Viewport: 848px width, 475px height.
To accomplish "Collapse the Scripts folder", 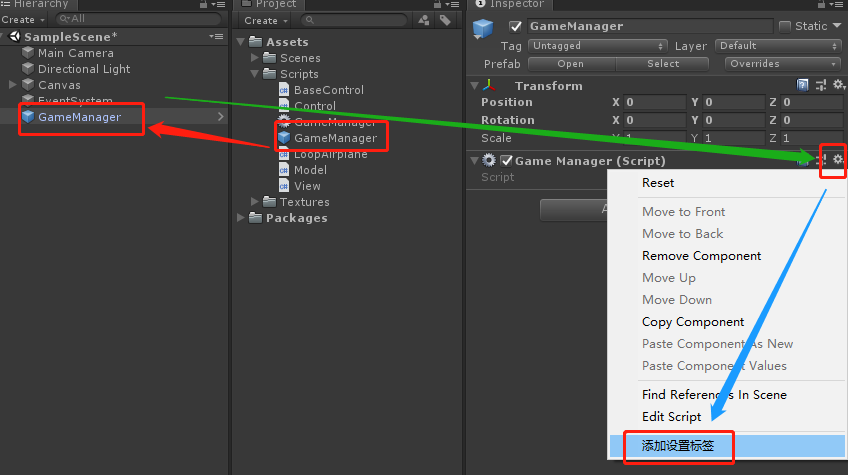I will 255,74.
